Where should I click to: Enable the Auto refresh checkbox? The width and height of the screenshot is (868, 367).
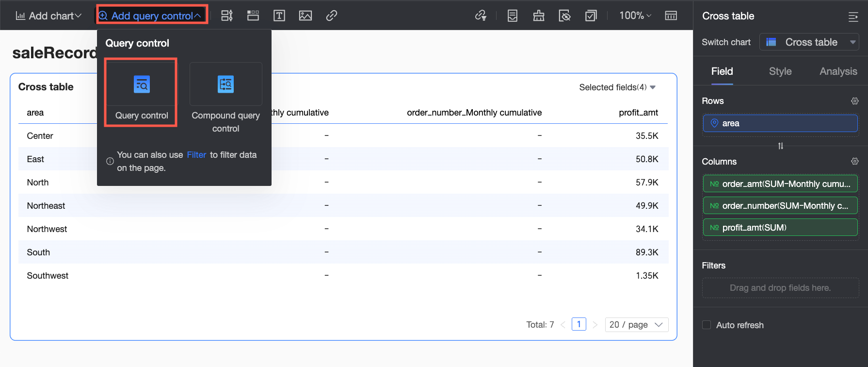[707, 325]
